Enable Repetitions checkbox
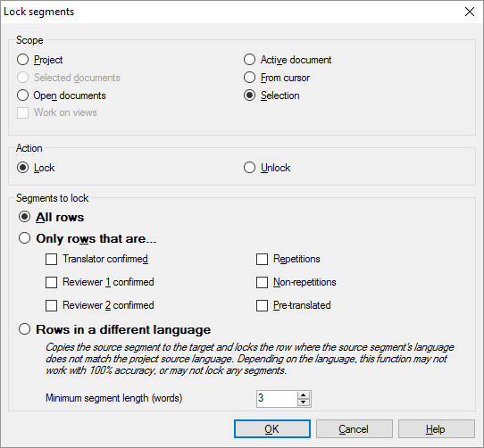Screen dimensions: 484x448 coord(262,259)
